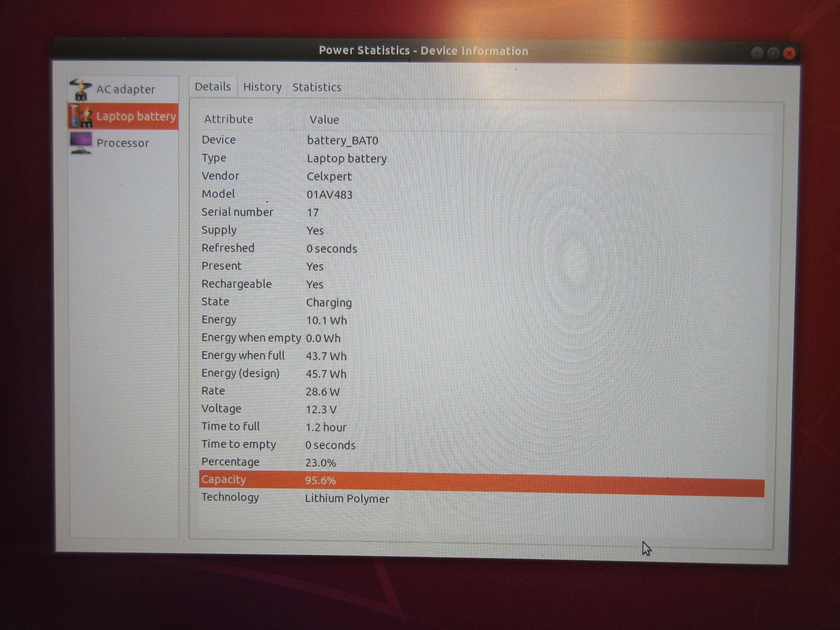
Task: Click the 45.7 Wh value
Action: click(x=326, y=374)
